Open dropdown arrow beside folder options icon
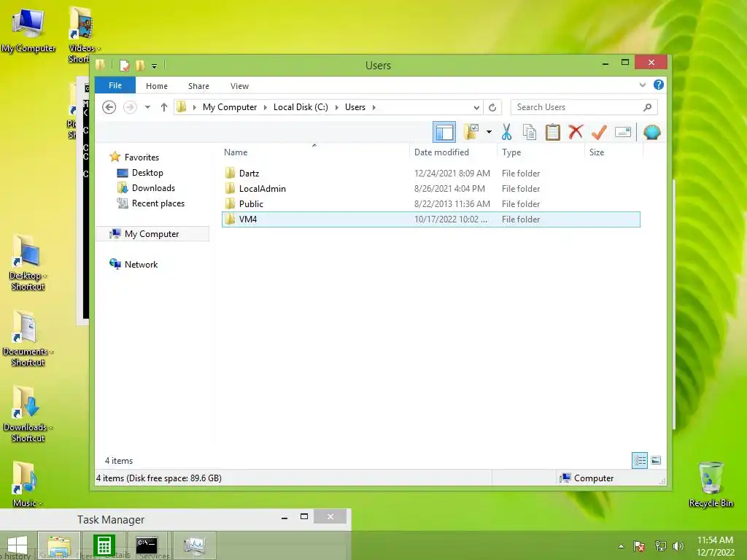Image resolution: width=747 pixels, height=560 pixels. click(489, 132)
